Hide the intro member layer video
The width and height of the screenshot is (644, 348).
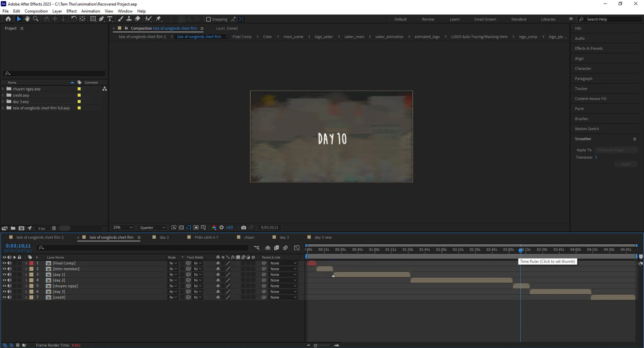pyautogui.click(x=4, y=269)
